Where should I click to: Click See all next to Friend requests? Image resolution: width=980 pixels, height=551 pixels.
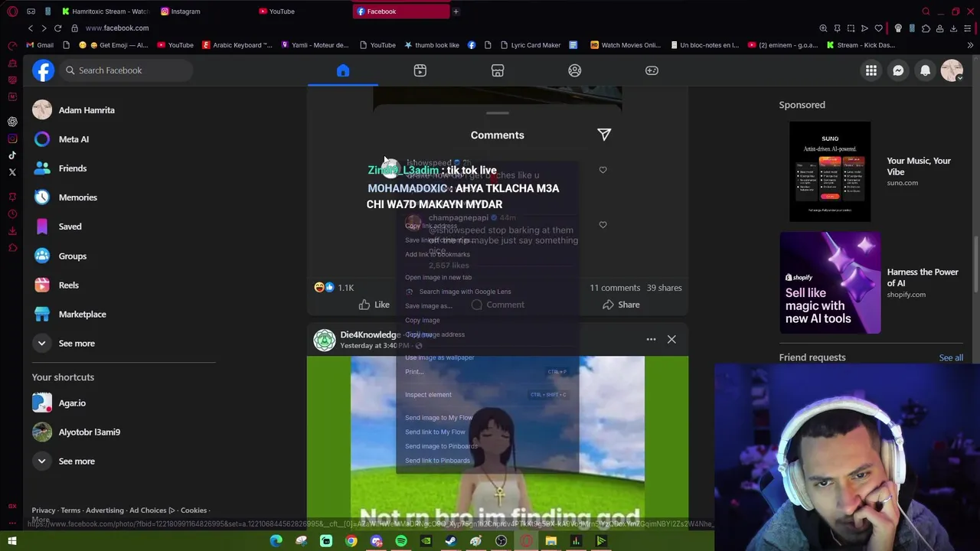click(951, 357)
